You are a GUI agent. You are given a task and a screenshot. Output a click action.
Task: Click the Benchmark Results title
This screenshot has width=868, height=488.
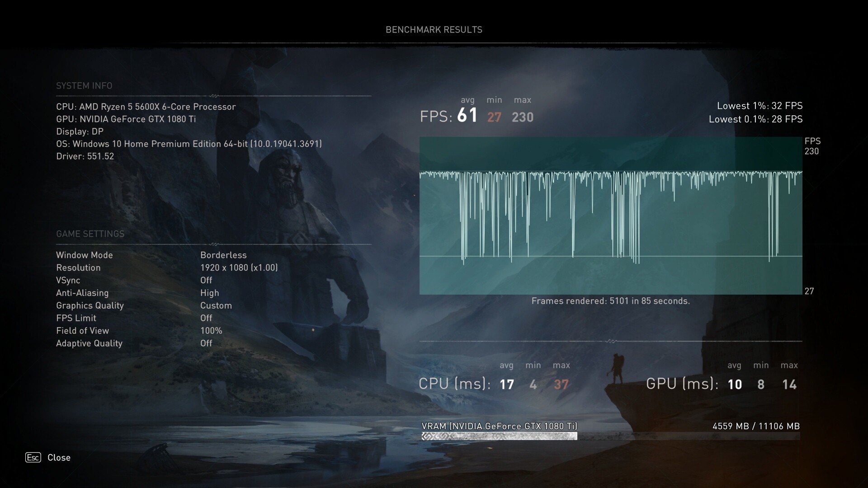click(434, 30)
